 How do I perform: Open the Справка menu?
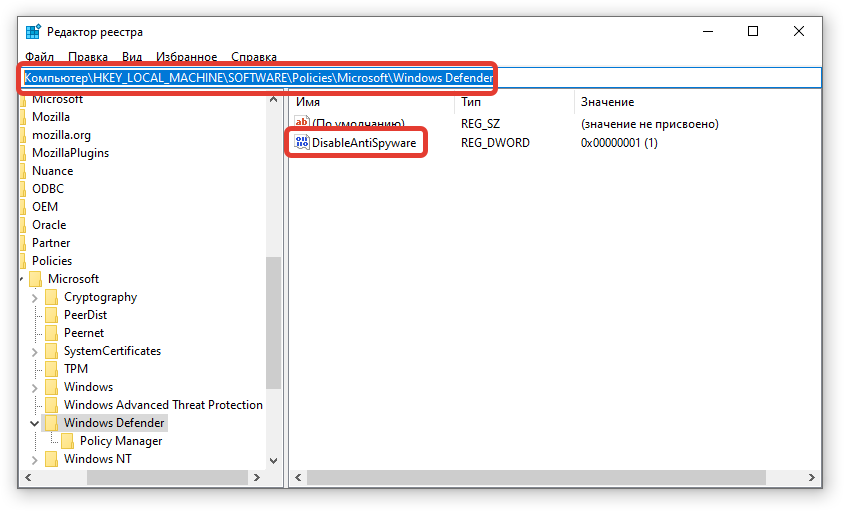(254, 57)
